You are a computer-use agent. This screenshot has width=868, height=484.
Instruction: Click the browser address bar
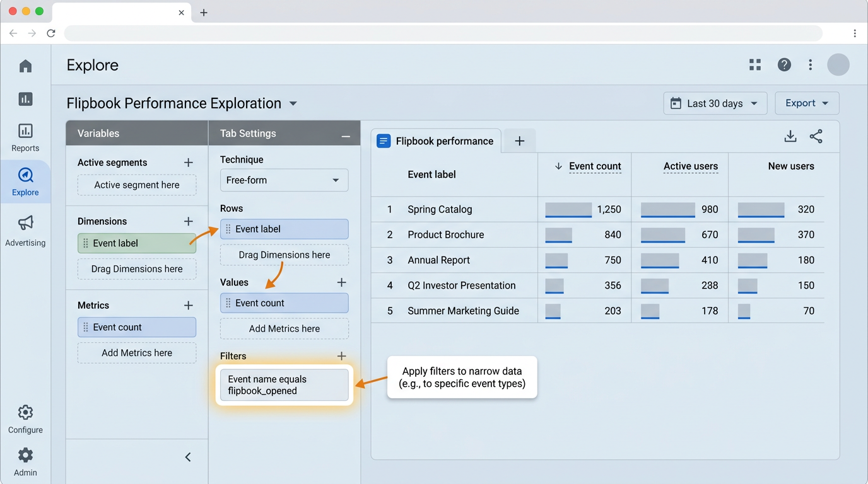[x=443, y=33]
